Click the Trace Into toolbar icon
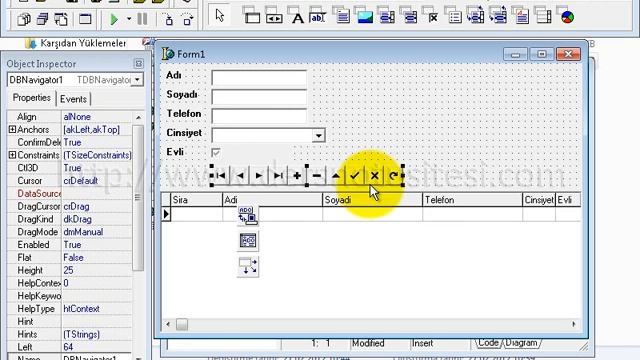640x360 pixels. point(168,19)
